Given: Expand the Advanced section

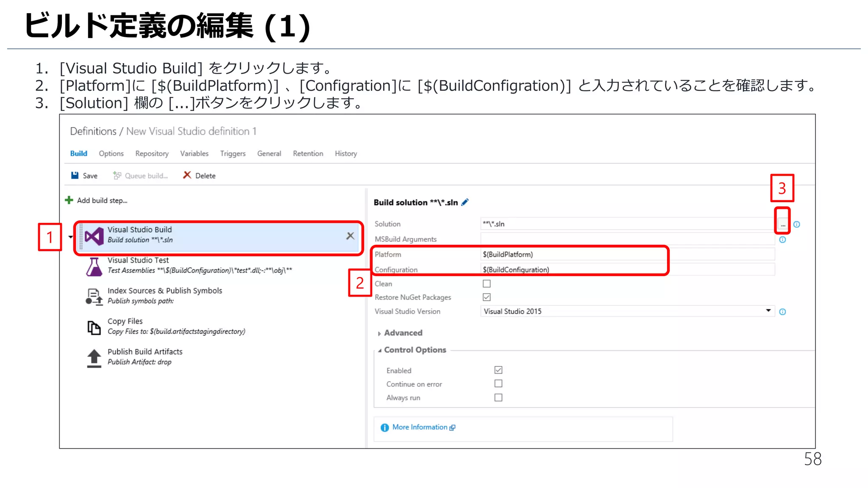Looking at the screenshot, I should (x=400, y=333).
